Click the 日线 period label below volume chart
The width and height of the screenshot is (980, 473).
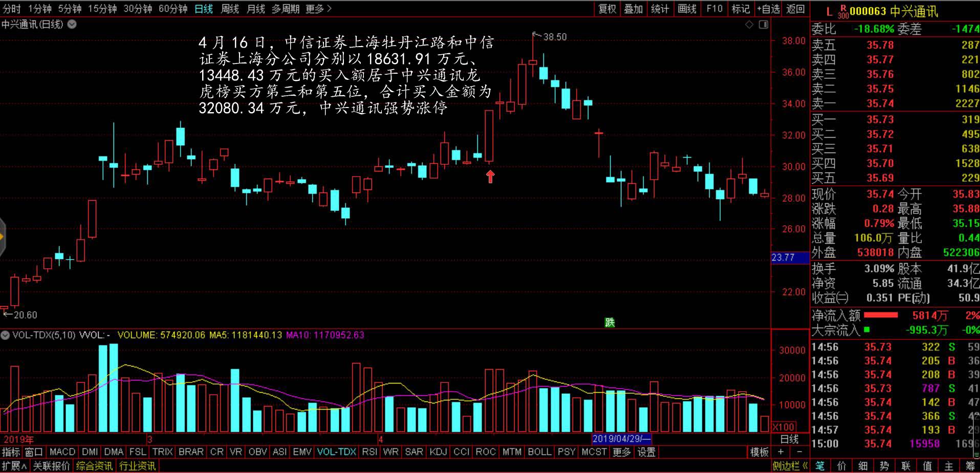pos(789,439)
